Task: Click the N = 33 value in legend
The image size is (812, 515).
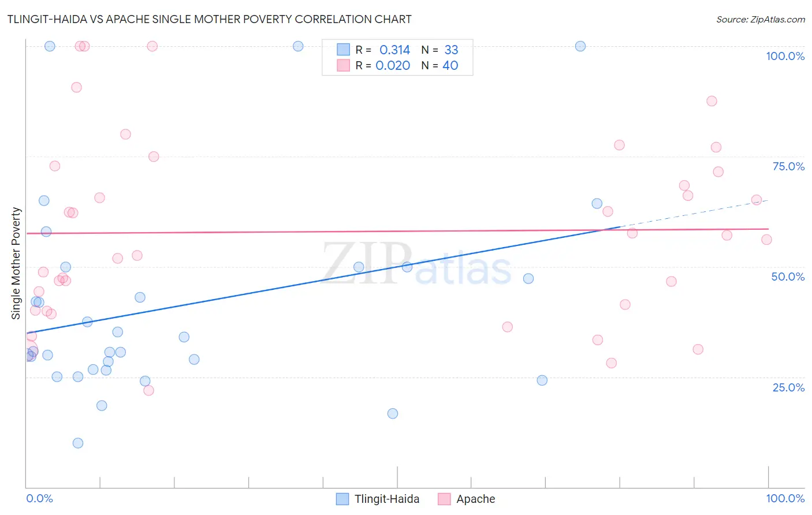Action: pyautogui.click(x=439, y=50)
